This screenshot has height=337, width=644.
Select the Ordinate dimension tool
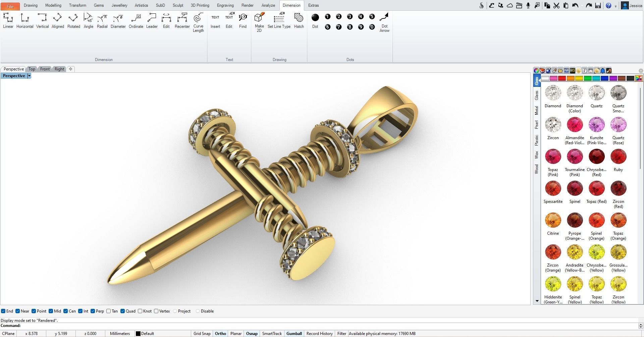[136, 21]
